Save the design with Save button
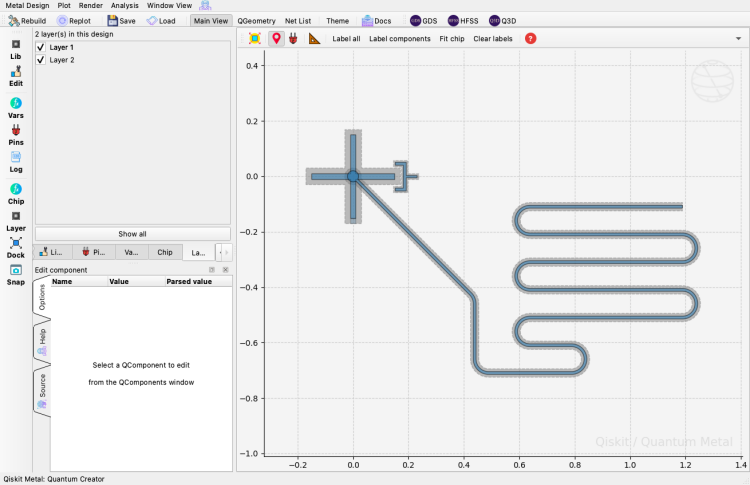750x485 pixels. pyautogui.click(x=121, y=21)
